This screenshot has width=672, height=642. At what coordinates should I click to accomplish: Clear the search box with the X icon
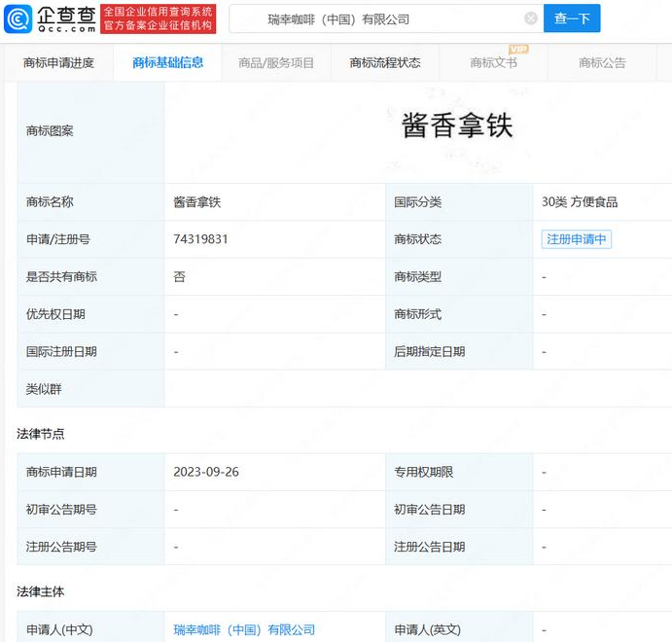(530, 18)
